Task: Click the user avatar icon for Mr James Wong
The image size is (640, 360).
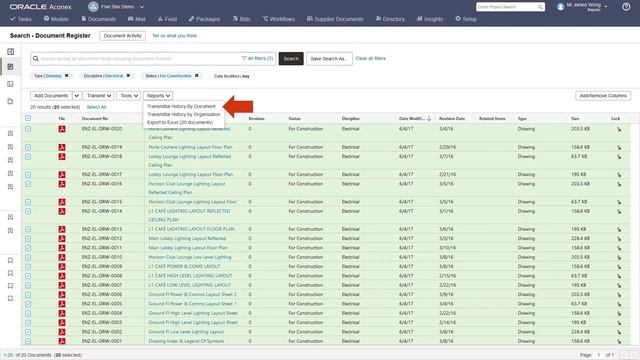Action: pos(560,7)
